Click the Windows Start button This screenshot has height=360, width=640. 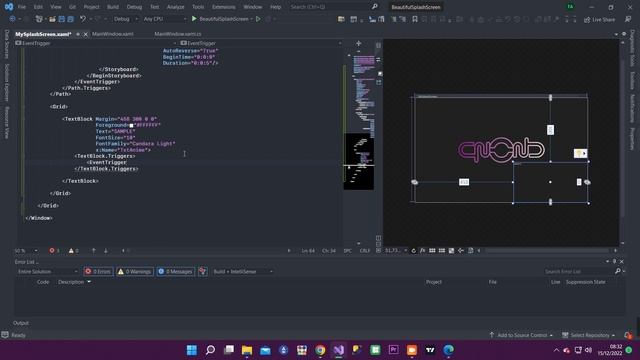coord(192,350)
